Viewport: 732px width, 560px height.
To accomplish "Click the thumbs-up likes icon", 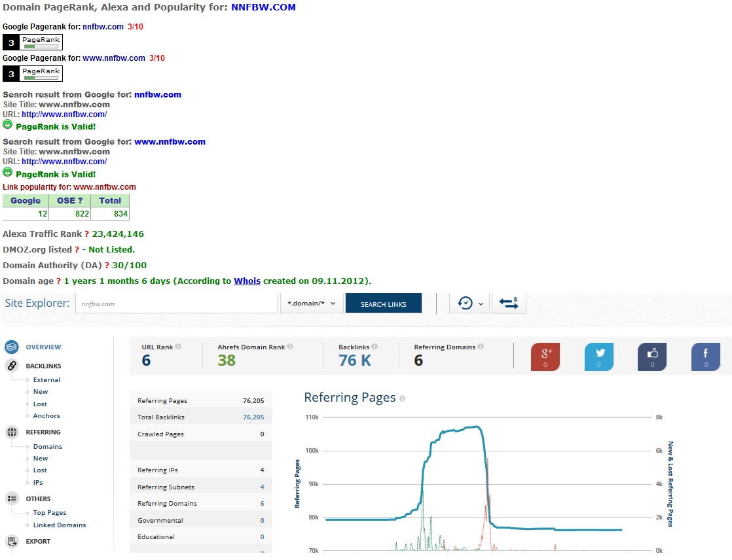I will pos(652,357).
